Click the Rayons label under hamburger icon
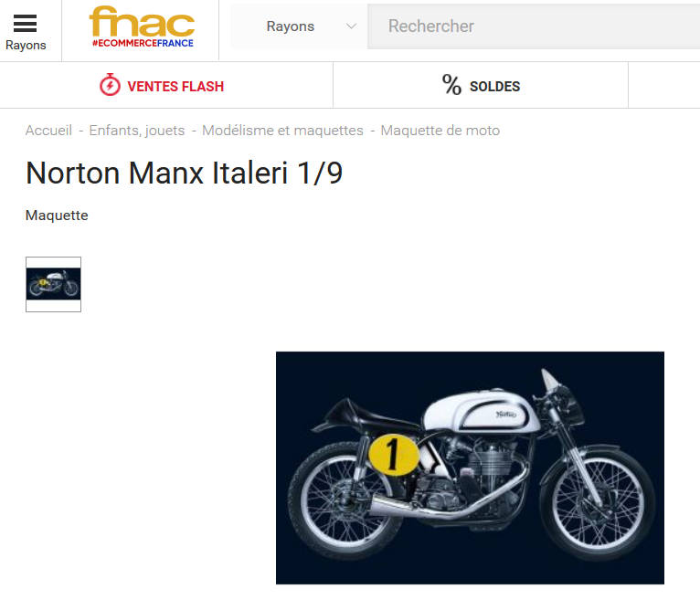This screenshot has height=610, width=700. point(26,45)
